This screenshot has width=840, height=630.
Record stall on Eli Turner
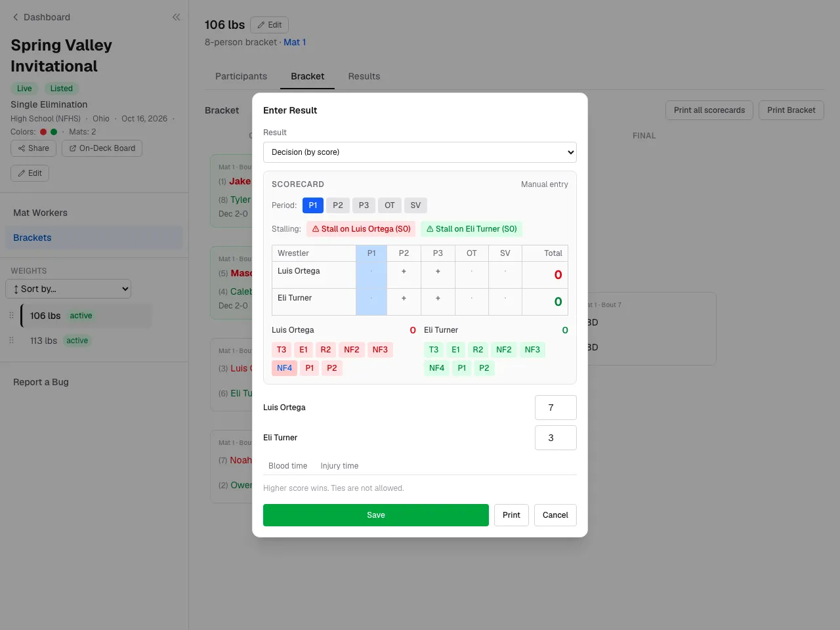pyautogui.click(x=471, y=229)
